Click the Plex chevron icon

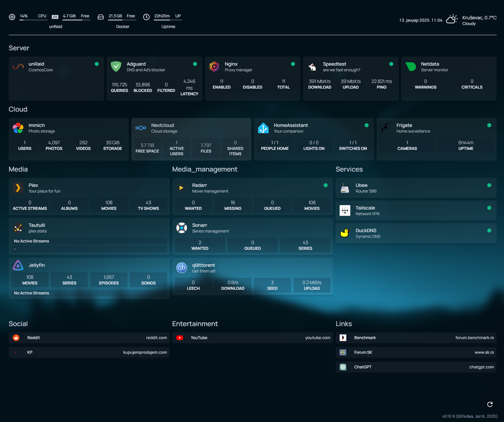coord(18,188)
